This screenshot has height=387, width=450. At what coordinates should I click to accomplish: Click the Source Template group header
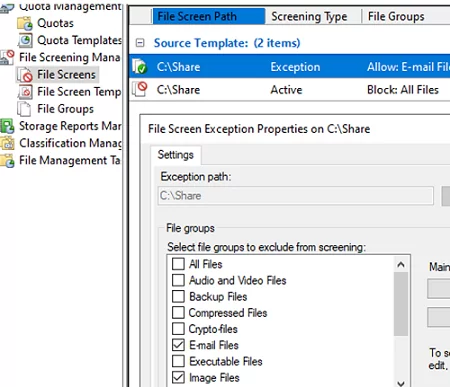point(227,43)
